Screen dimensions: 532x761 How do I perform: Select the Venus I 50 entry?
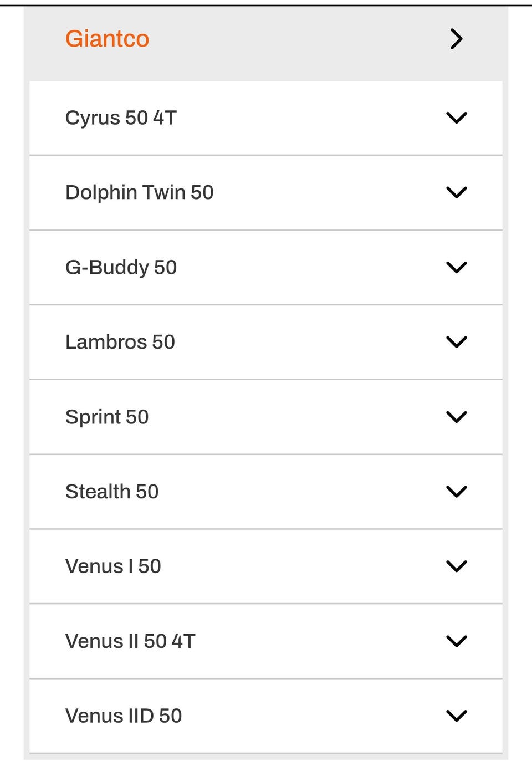[x=113, y=566]
